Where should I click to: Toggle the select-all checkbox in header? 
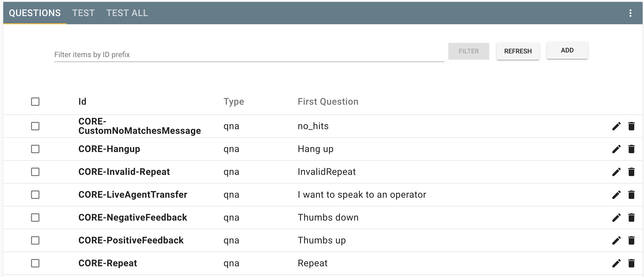[35, 102]
